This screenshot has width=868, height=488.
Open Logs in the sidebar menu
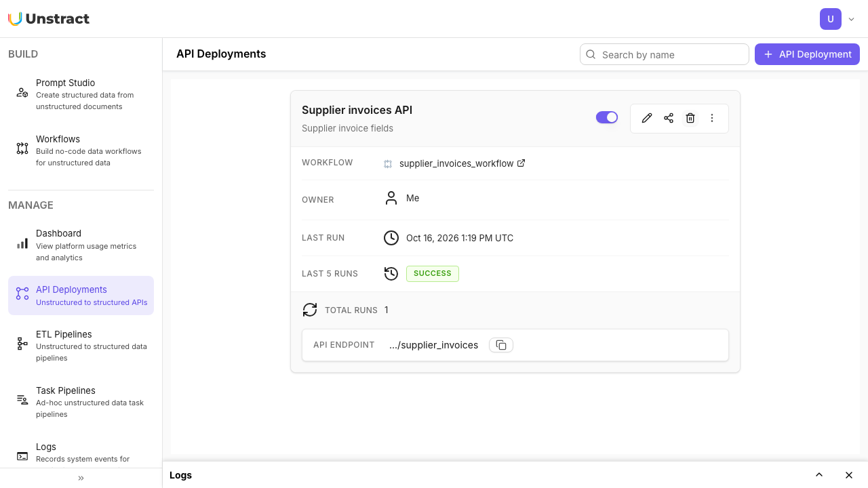coord(81,452)
